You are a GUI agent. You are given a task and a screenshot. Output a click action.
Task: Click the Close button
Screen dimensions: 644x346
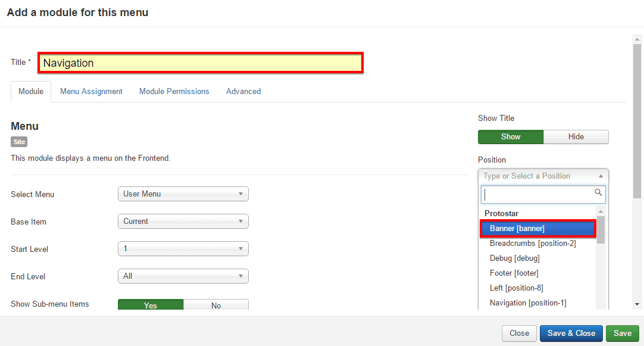(x=519, y=333)
